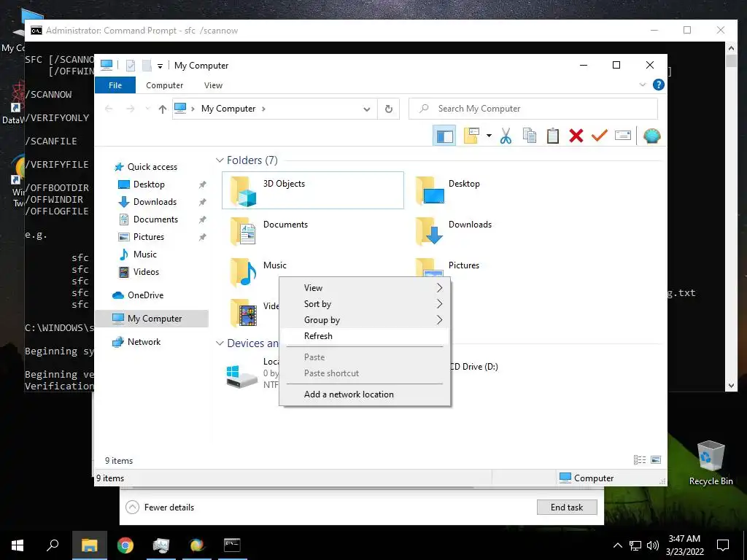Click the Search My Computer field
This screenshot has width=747, height=560.
coord(533,109)
